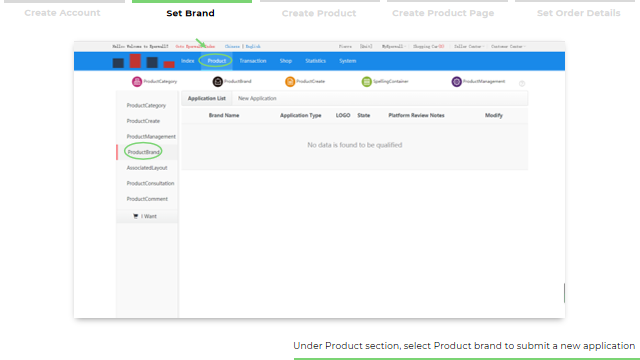Click the Application Type column header
This screenshot has height=360, width=640.
300,116
